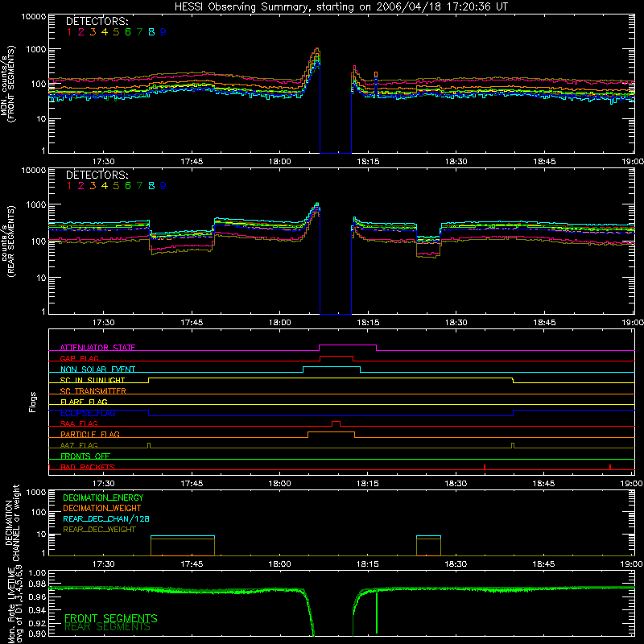This screenshot has height=644, width=644.
Task: Select dark green detector 7 in rear legend
Action: point(139,186)
